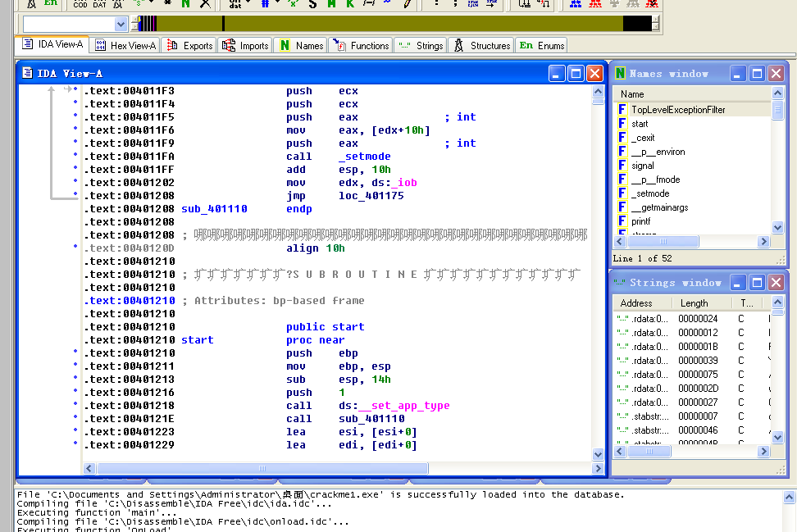Viewport: 797px width, 532px height.
Task: Click the Structures tab icon
Action: [x=458, y=46]
